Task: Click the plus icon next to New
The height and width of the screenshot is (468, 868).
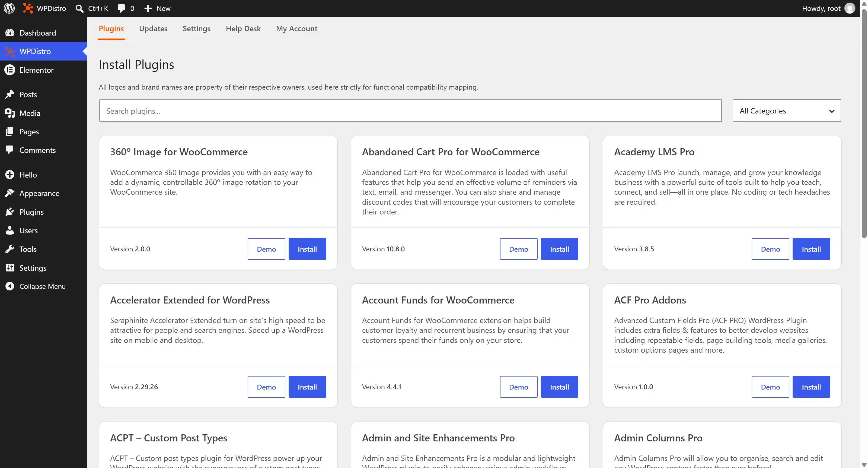Action: pos(148,8)
